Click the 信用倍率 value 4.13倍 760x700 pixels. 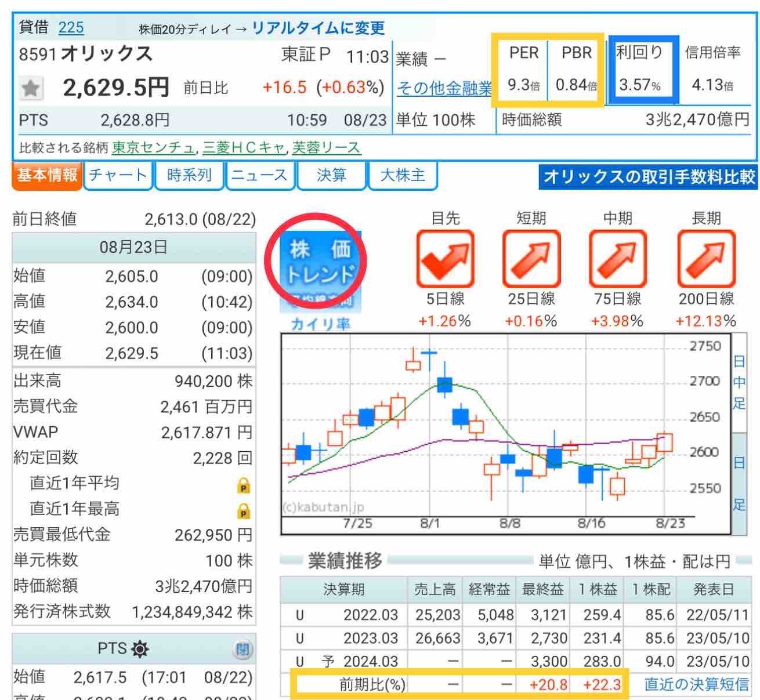pyautogui.click(x=712, y=86)
